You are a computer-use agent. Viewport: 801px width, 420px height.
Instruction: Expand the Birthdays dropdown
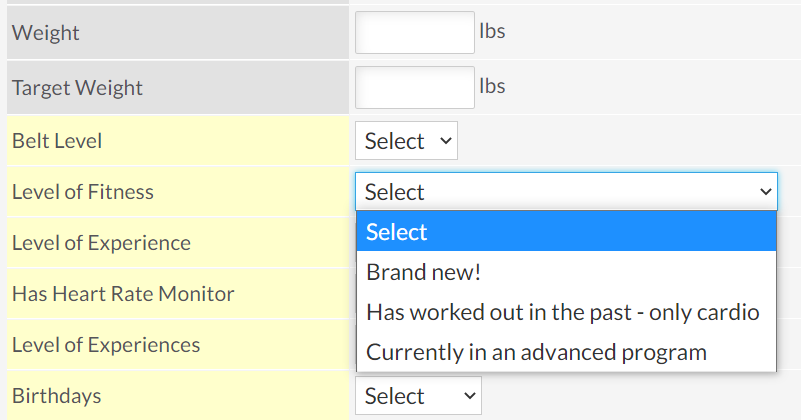(418, 396)
